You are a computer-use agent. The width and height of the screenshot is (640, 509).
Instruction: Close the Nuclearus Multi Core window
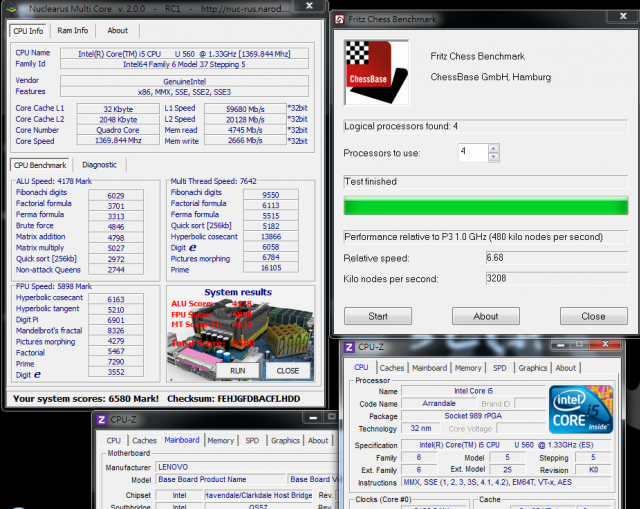click(310, 6)
